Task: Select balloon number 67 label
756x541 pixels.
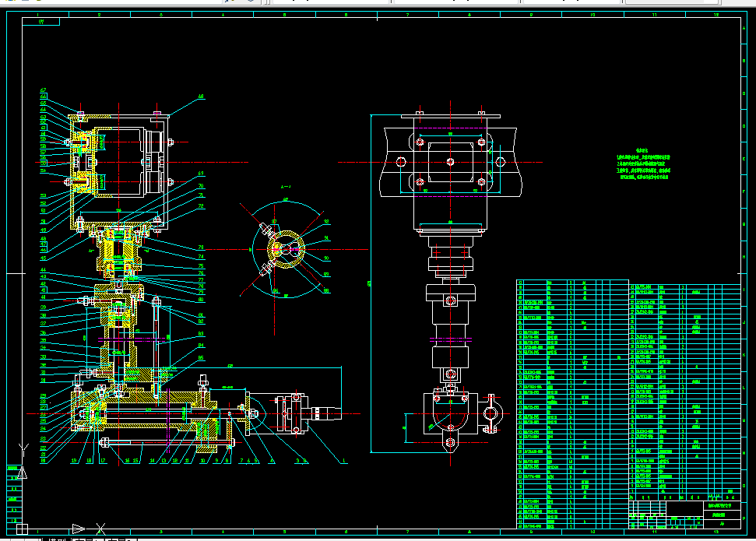Action: click(44, 90)
